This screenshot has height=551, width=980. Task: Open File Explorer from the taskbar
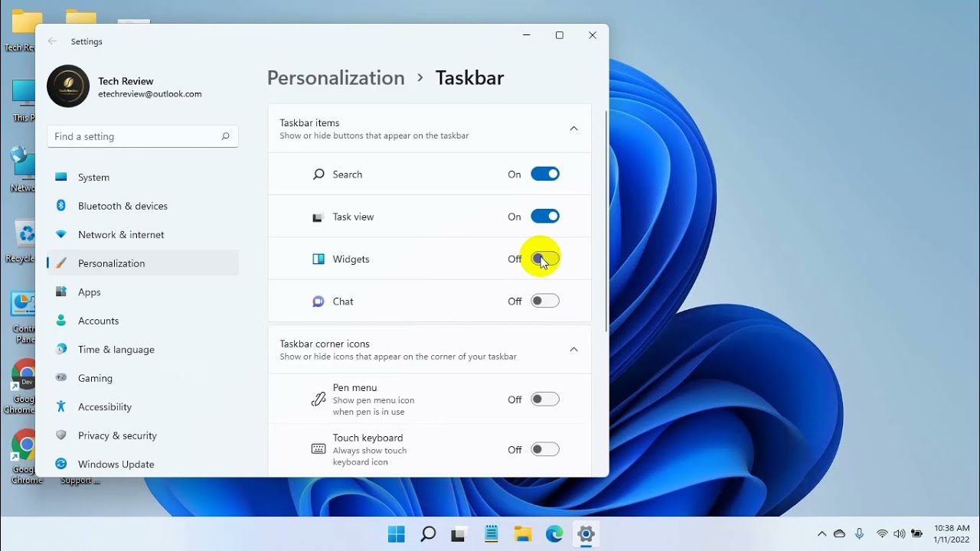(x=523, y=534)
